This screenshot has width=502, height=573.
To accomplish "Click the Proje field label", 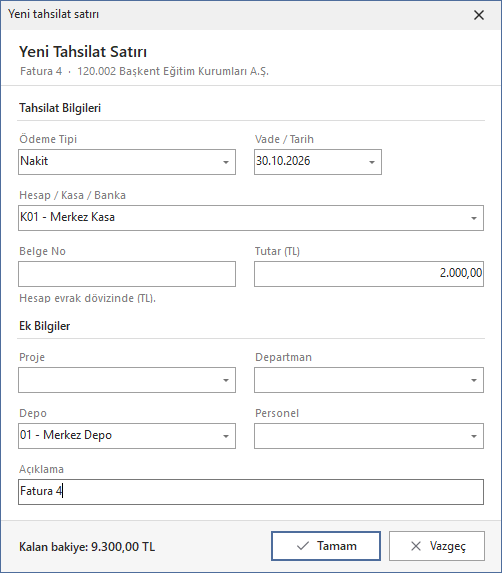I will pyautogui.click(x=32, y=357).
